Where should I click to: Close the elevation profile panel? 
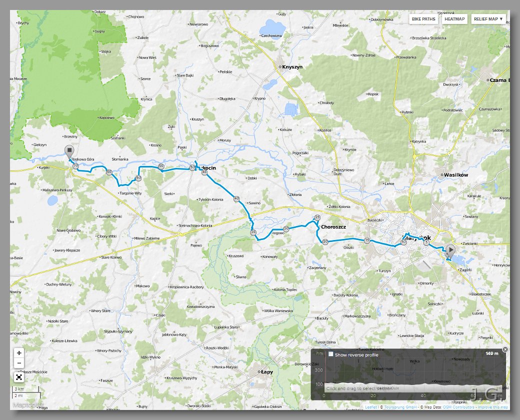[x=504, y=349]
